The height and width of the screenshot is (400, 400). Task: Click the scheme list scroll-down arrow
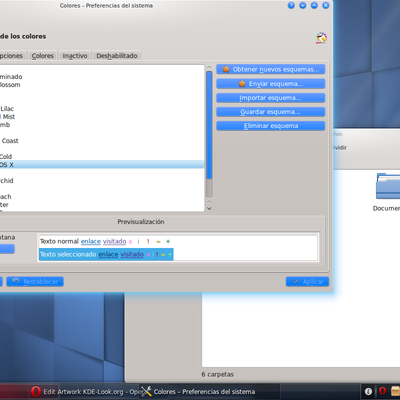(209, 209)
